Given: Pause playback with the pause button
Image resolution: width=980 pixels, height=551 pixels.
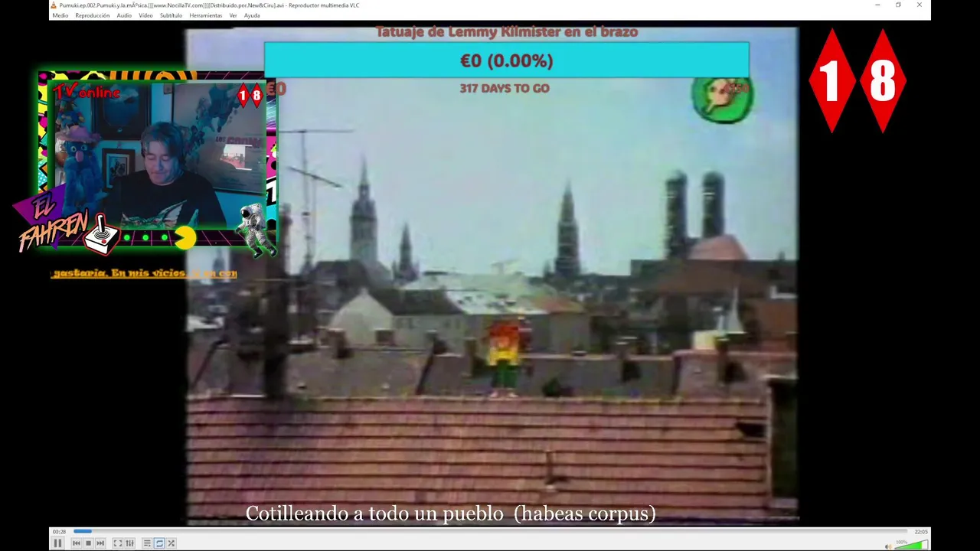Looking at the screenshot, I should 57,543.
